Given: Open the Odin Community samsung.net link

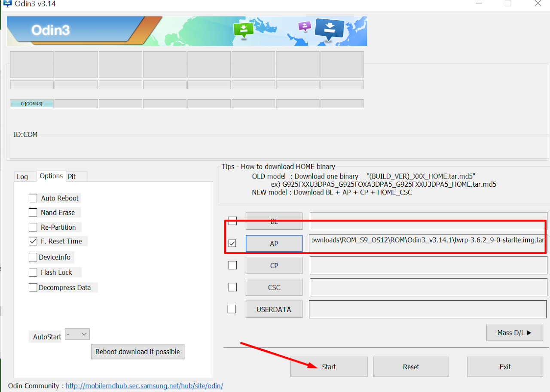Looking at the screenshot, I should (144, 386).
